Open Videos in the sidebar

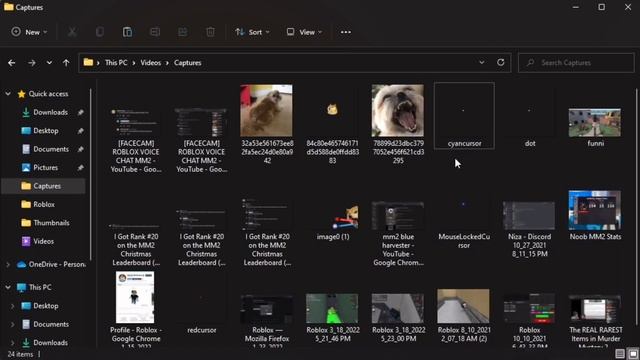[43, 241]
